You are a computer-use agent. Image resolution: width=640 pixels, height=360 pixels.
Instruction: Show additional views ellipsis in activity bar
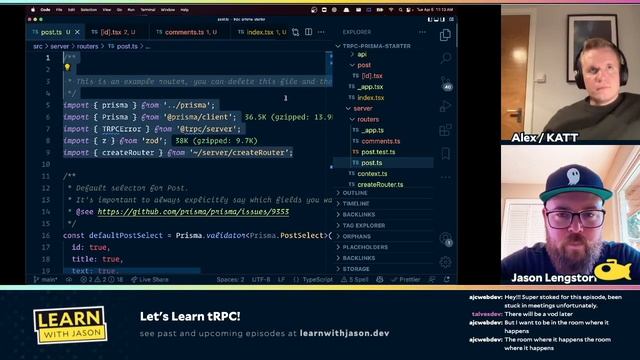pos(446,177)
